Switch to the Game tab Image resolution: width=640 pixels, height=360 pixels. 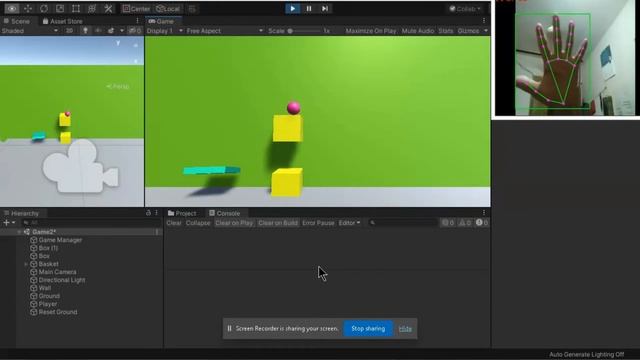161,21
